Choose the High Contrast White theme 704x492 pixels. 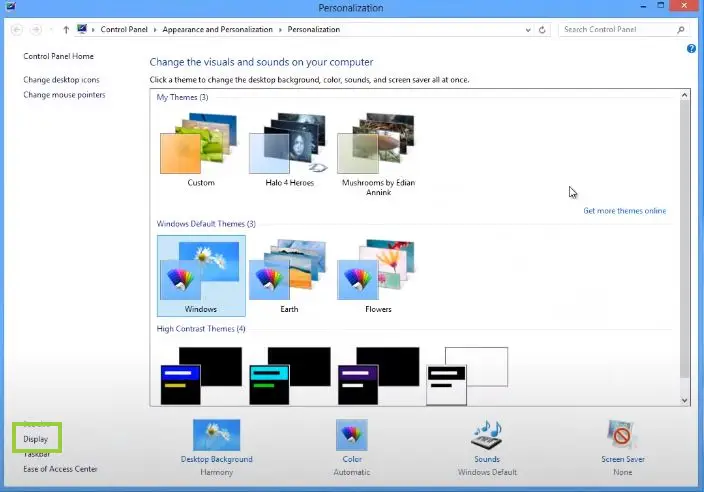pos(467,376)
